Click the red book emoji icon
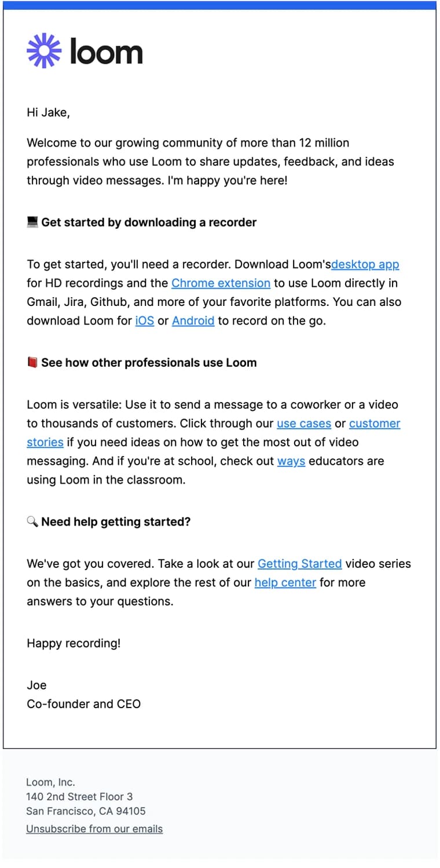The height and width of the screenshot is (868, 440). pyautogui.click(x=32, y=363)
